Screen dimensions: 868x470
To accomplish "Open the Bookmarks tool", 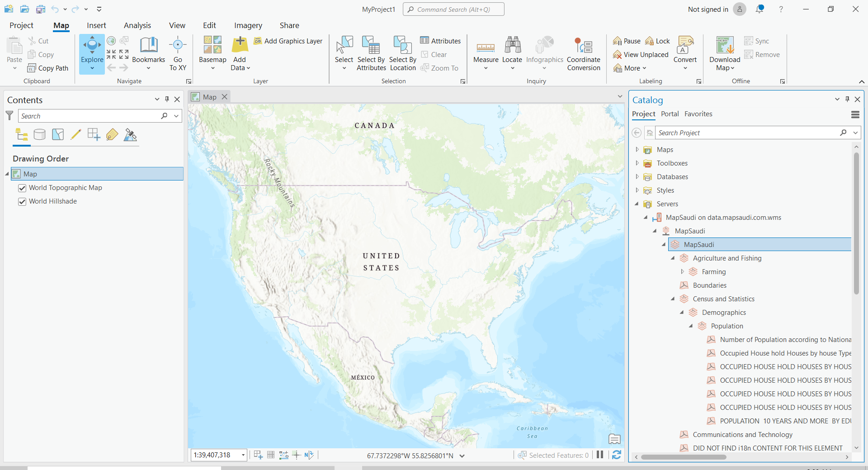I will 148,46.
